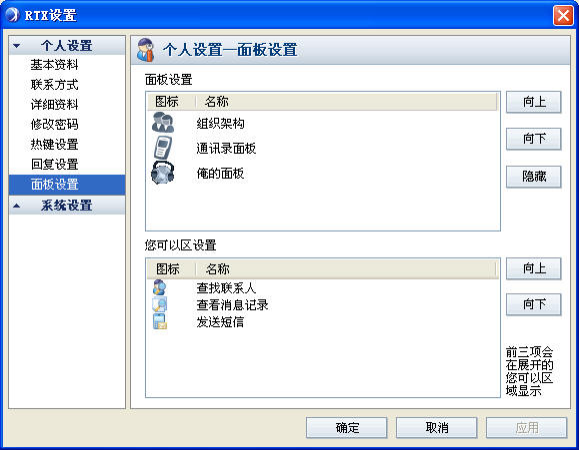Click the 查看消息记录 magnifier icon

(x=159, y=304)
